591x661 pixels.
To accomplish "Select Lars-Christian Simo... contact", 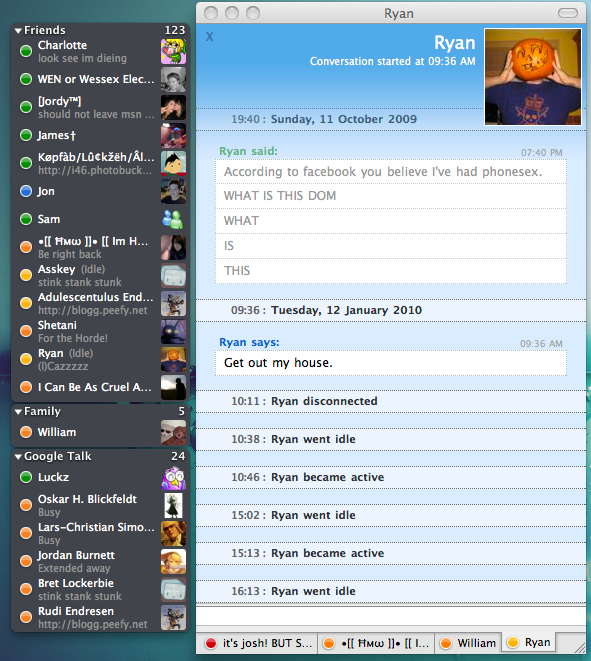I will point(100,533).
